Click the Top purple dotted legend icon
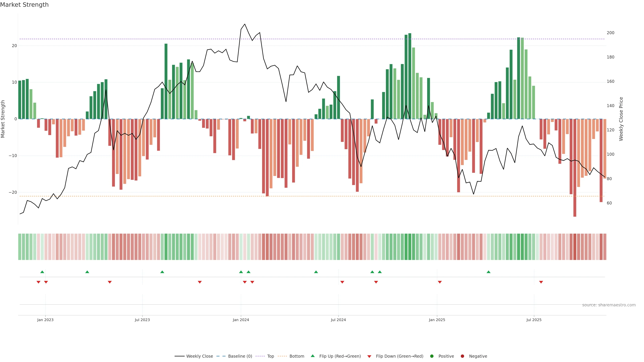 click(x=260, y=356)
